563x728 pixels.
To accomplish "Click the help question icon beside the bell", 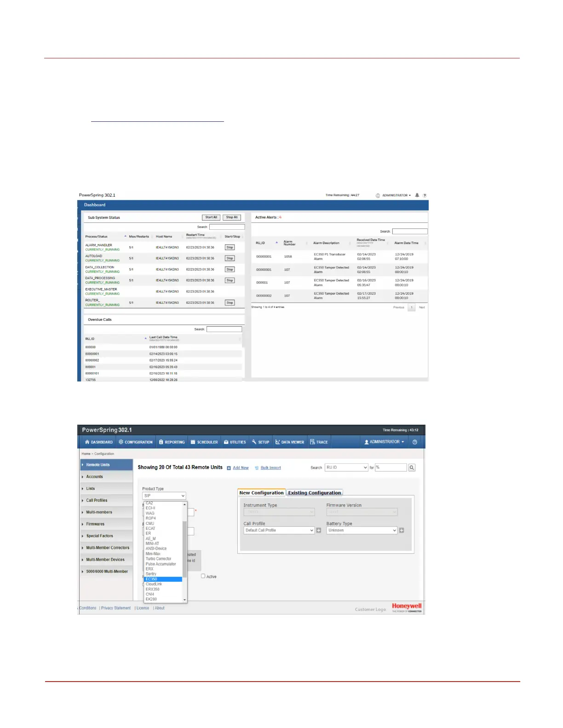I will pos(425,195).
